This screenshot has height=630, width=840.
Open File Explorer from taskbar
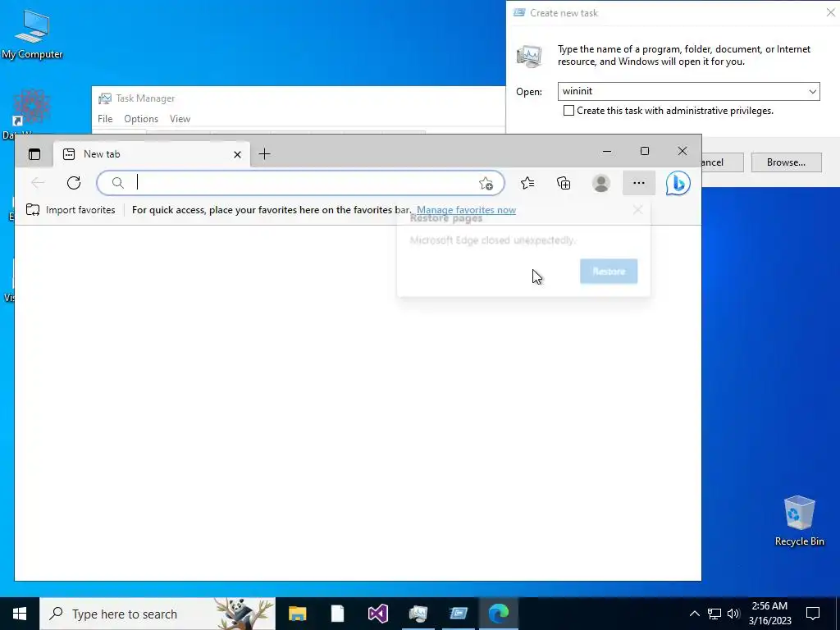click(x=297, y=614)
